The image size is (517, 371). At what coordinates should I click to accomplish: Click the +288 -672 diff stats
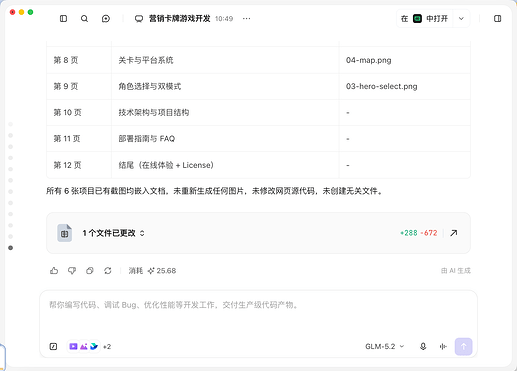tap(419, 233)
